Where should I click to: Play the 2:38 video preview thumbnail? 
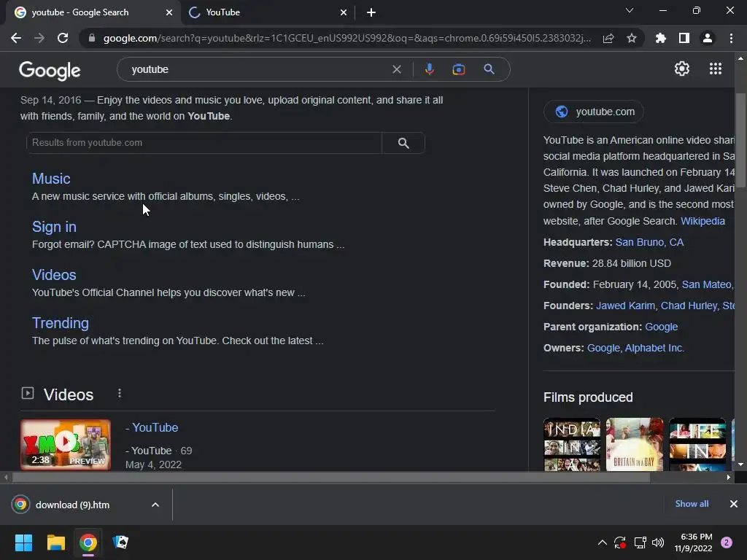[x=66, y=445]
